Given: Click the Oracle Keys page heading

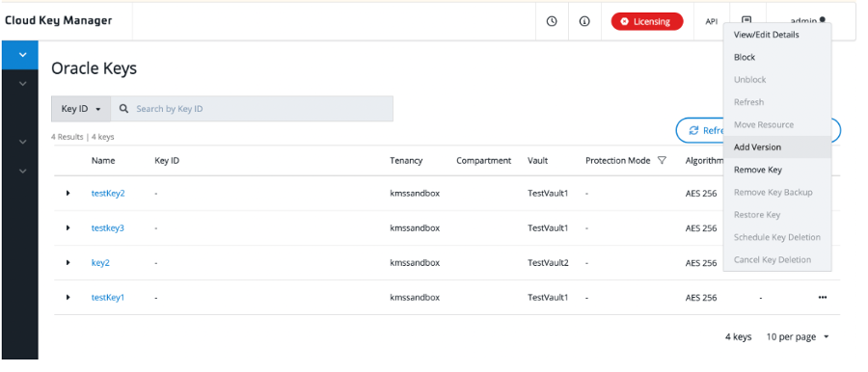Looking at the screenshot, I should pos(94,68).
